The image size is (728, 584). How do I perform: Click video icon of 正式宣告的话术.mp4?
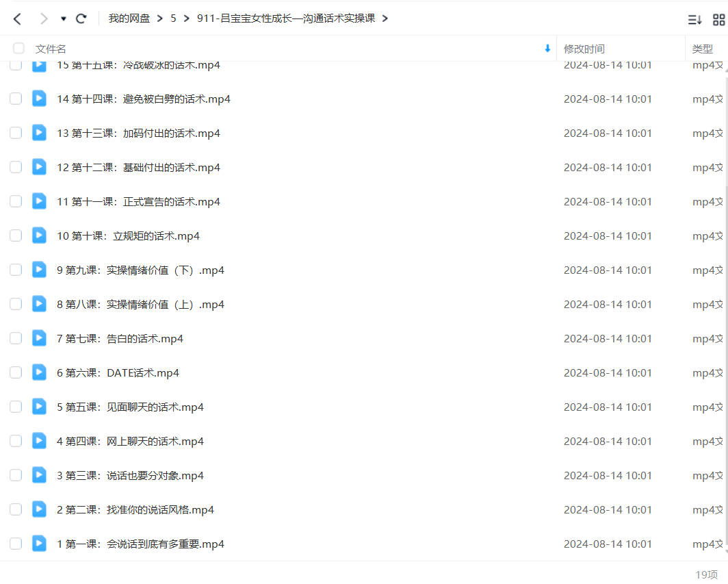point(39,201)
